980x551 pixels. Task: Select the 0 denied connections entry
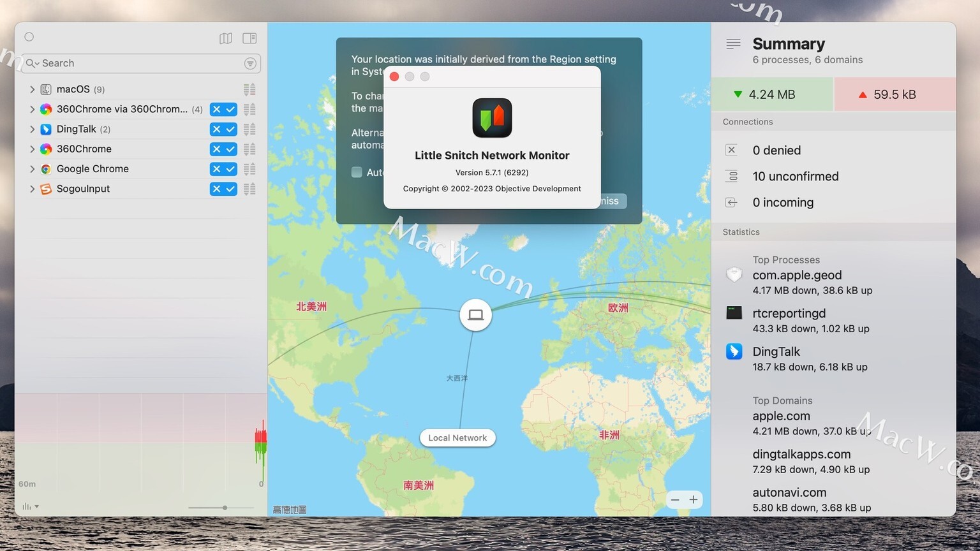tap(776, 150)
